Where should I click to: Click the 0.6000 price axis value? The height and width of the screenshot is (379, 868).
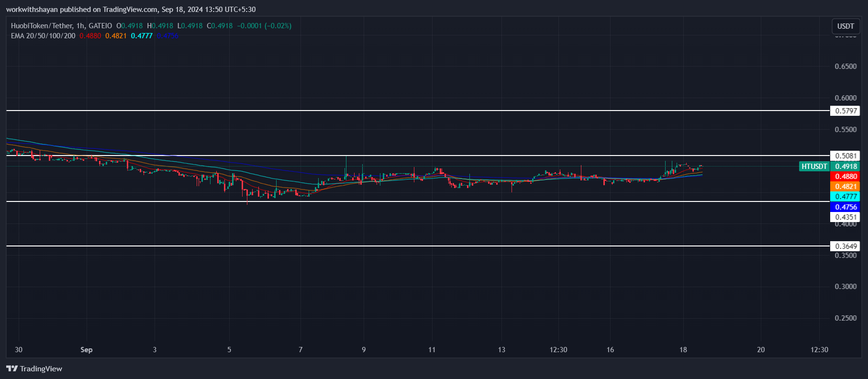pyautogui.click(x=846, y=98)
